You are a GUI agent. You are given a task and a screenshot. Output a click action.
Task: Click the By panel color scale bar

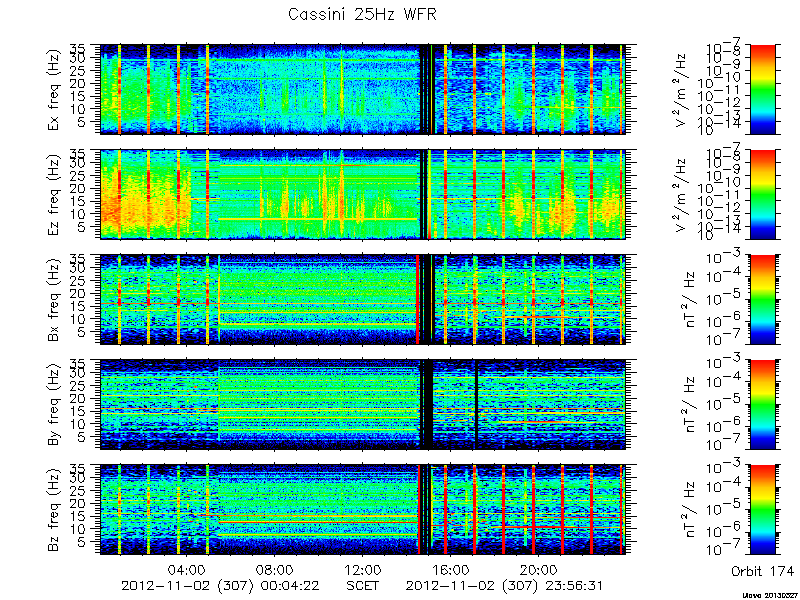pos(762,405)
